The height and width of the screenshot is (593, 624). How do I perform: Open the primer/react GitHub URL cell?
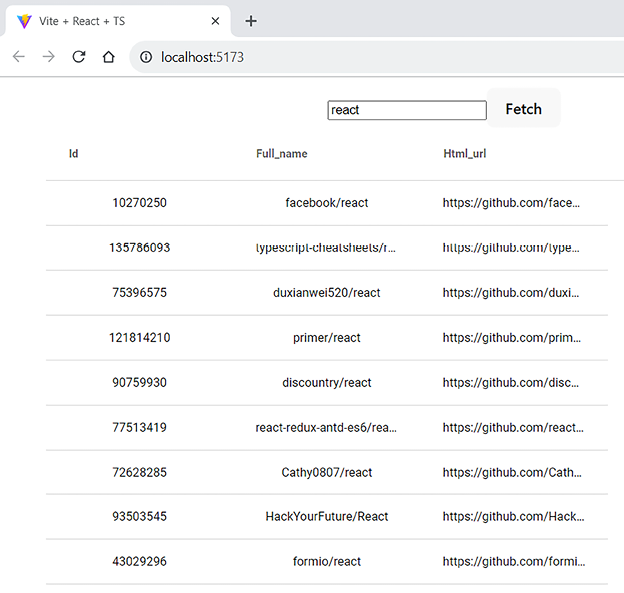point(511,338)
